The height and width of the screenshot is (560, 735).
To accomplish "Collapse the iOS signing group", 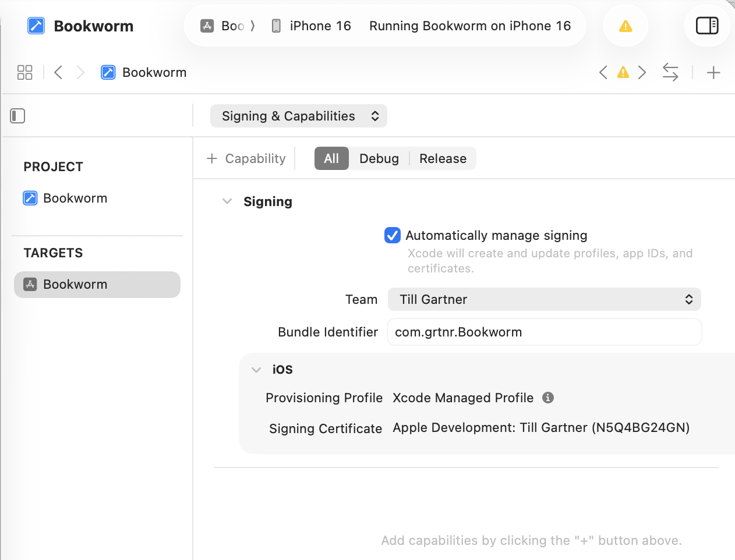I will 256,370.
